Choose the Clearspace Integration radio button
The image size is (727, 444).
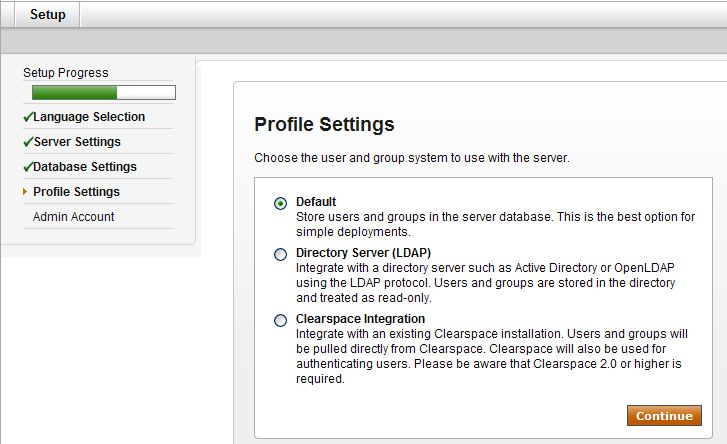tap(280, 320)
